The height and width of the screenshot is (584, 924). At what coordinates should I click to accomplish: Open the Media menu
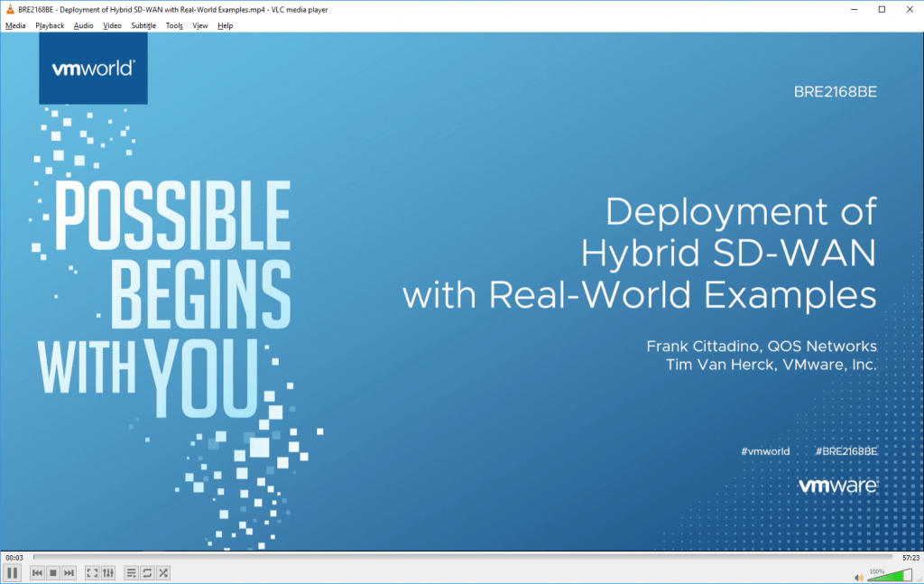pyautogui.click(x=15, y=25)
